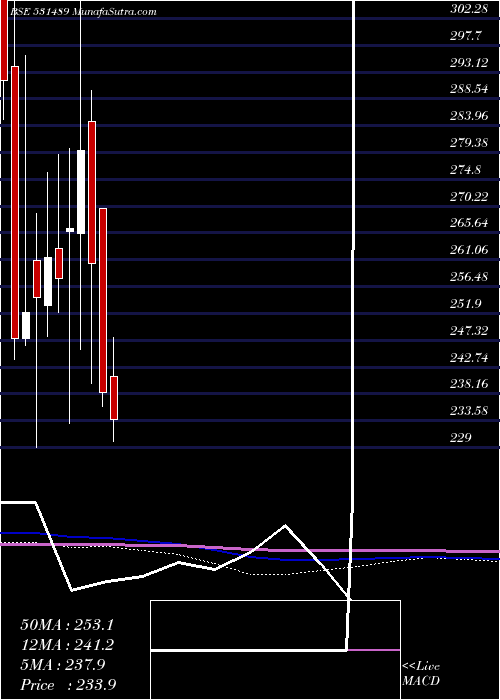Click the last red candlestick near 233.58
This screenshot has height=700, width=500.
coord(114,398)
